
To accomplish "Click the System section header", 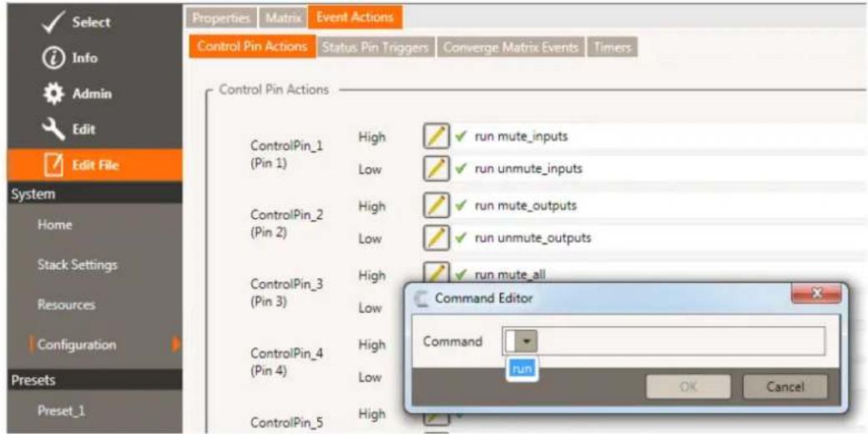I will (x=94, y=194).
